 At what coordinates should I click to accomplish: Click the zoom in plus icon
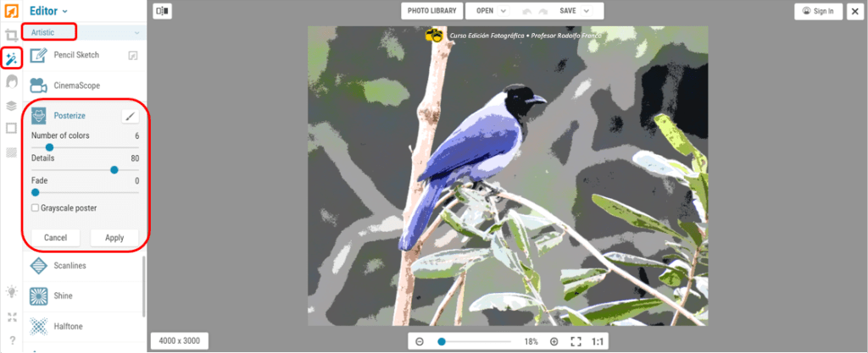554,341
